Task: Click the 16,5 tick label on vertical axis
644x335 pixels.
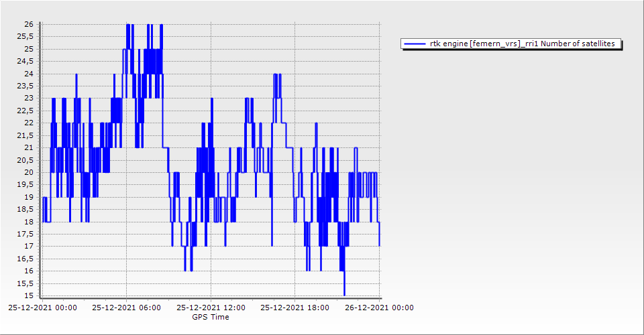Action: 26,259
